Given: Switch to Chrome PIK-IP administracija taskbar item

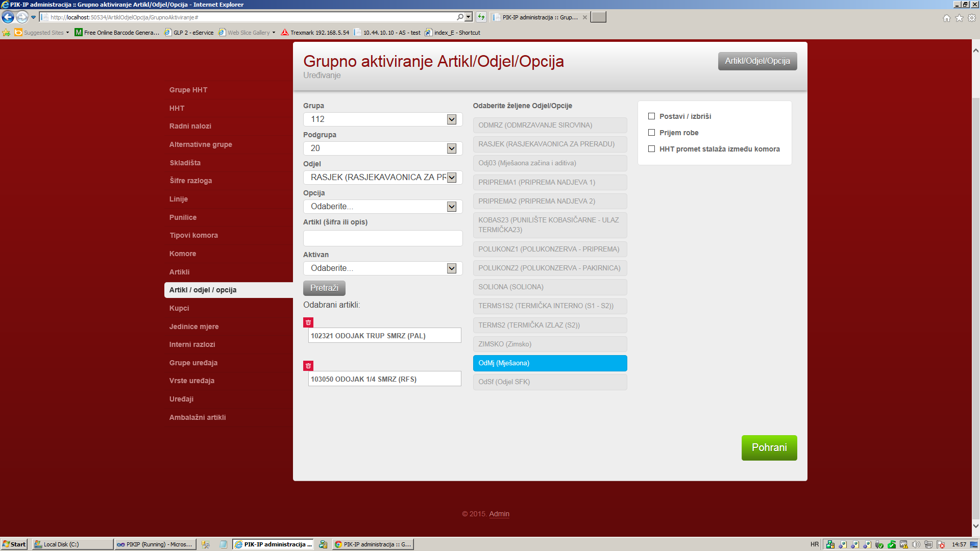Looking at the screenshot, I should click(x=373, y=544).
